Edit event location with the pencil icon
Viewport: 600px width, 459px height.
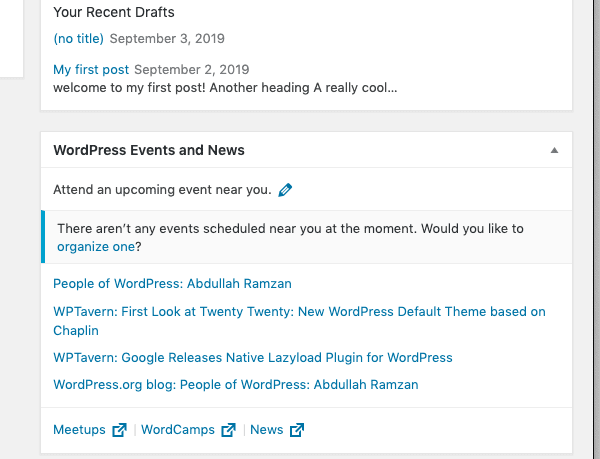[x=285, y=190]
